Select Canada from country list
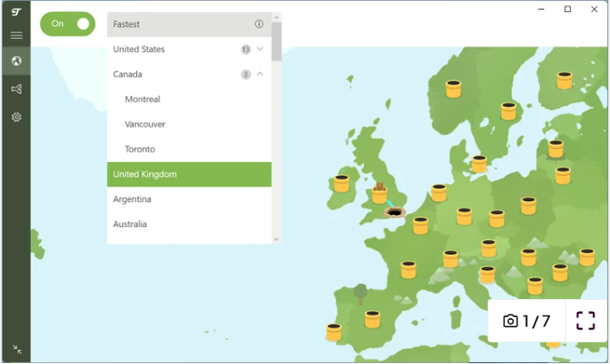This screenshot has width=610, height=364. pyautogui.click(x=189, y=75)
